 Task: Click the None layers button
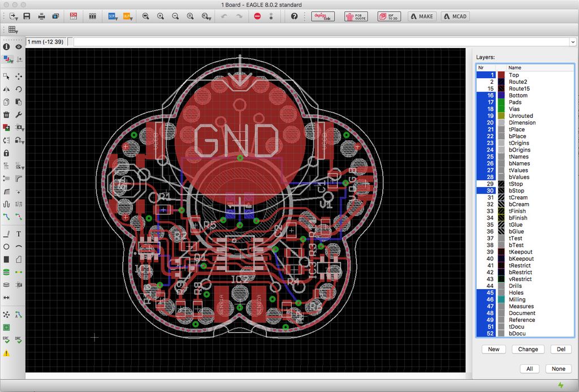[x=558, y=369]
